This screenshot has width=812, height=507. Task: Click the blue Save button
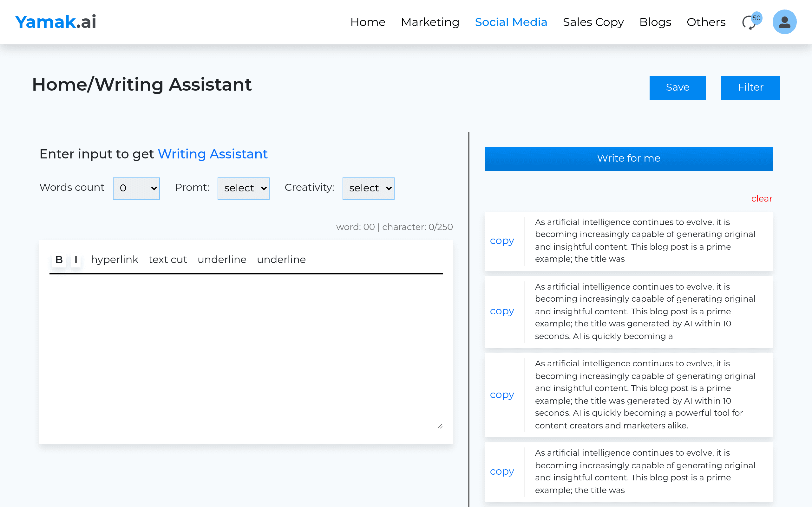point(678,87)
